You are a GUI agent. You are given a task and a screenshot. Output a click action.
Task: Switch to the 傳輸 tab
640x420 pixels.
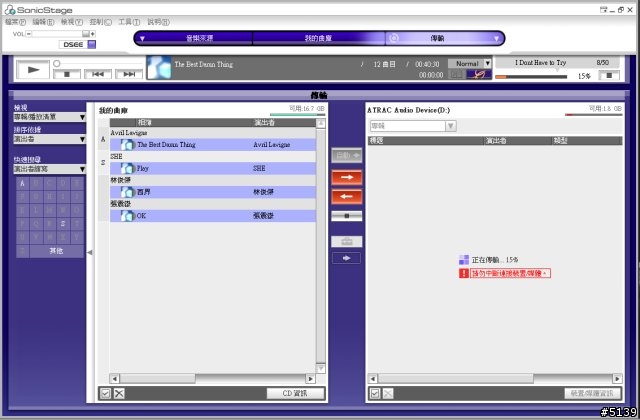tap(437, 38)
